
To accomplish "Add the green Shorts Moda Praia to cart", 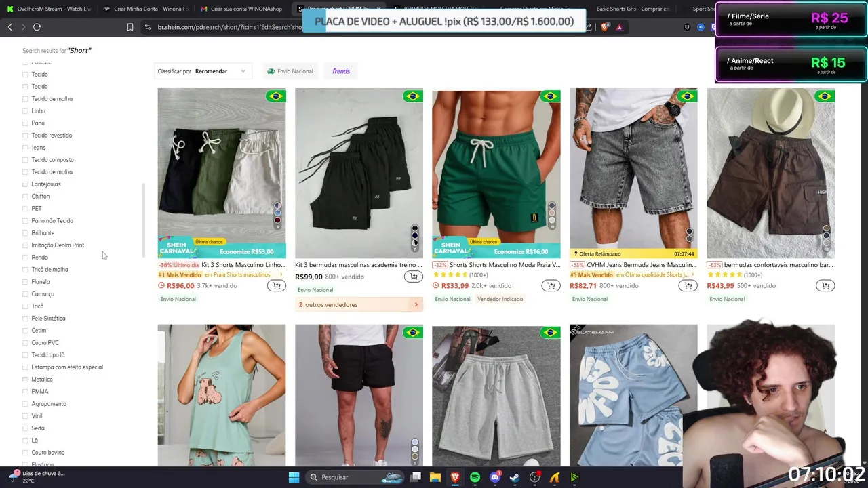I will point(551,285).
